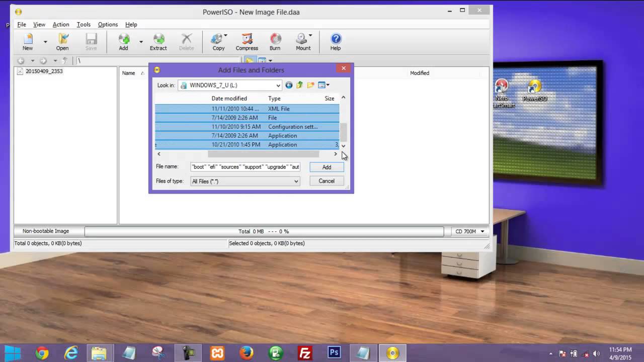Screen dimensions: 644x362
Task: Click the Windows Start button
Action: pyautogui.click(x=13, y=353)
